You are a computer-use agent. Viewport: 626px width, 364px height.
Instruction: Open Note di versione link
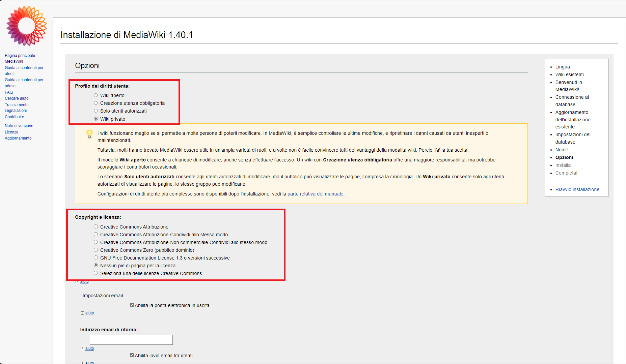[x=19, y=126]
